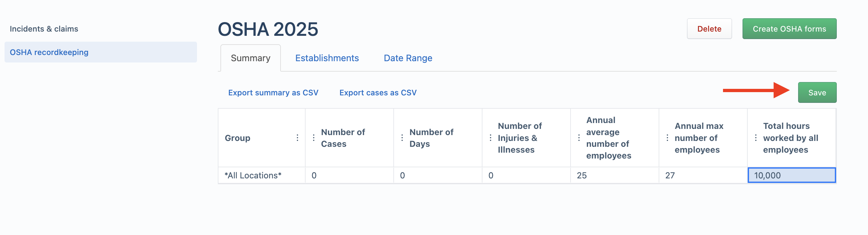Screen dimensions: 868x235
Task: Export summary as CSV link
Action: click(273, 92)
